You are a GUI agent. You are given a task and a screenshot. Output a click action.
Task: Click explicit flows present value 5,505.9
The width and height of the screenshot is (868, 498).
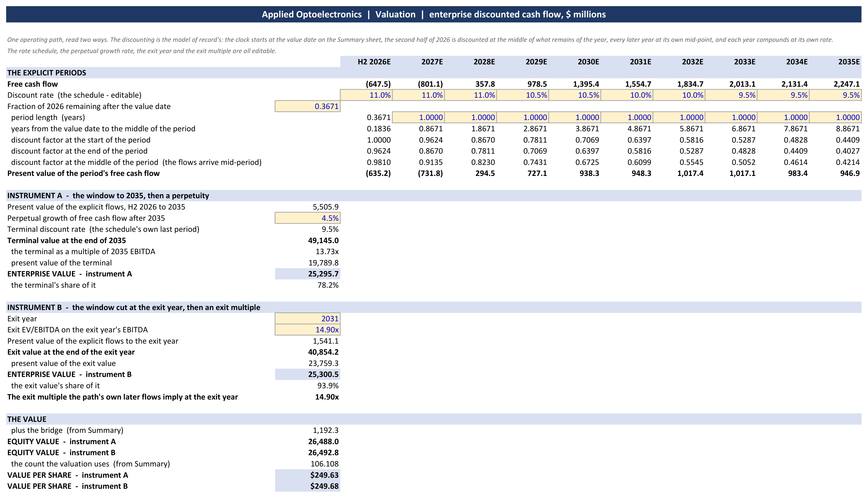pos(325,207)
